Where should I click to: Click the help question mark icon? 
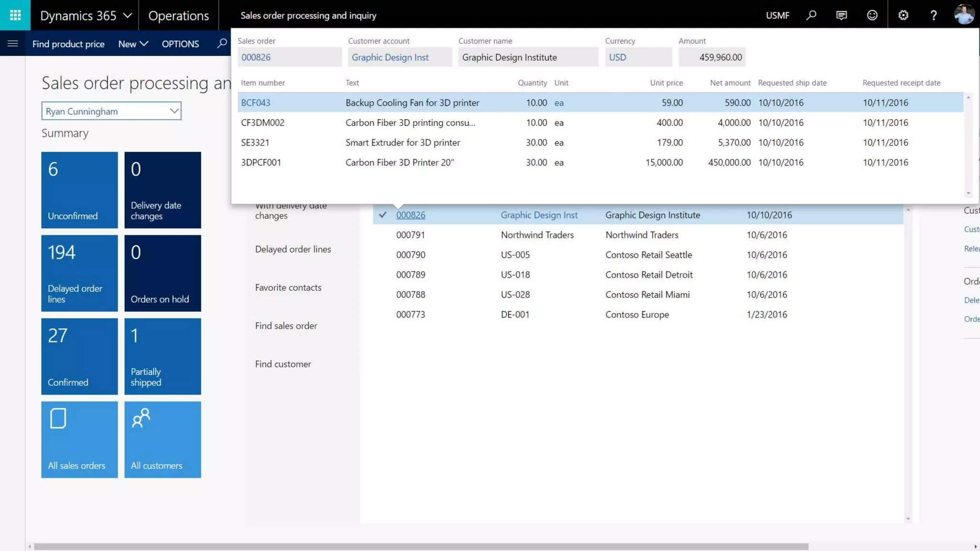pyautogui.click(x=934, y=15)
